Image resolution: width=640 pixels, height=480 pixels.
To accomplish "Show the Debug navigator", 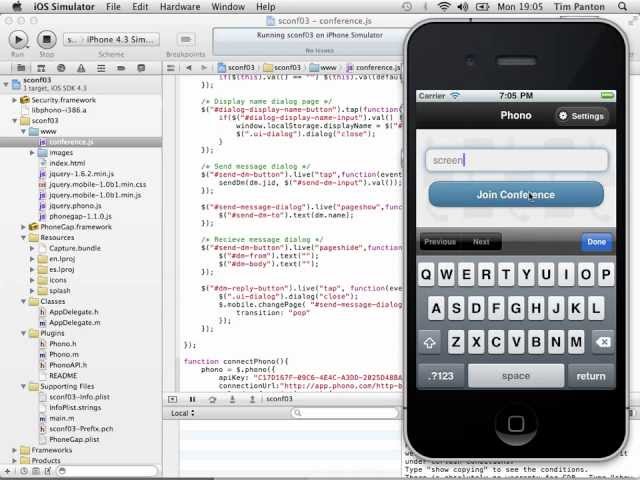I will tap(101, 68).
